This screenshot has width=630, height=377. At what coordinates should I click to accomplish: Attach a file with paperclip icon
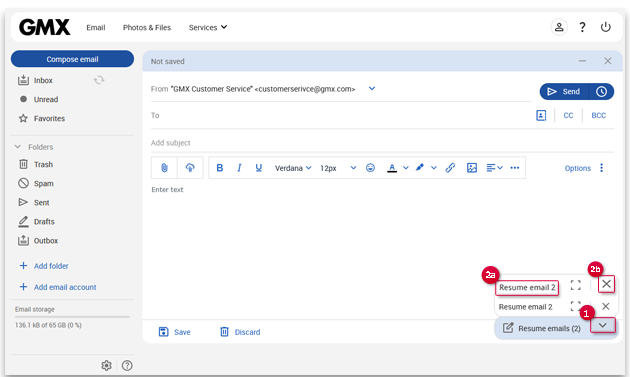(x=164, y=168)
